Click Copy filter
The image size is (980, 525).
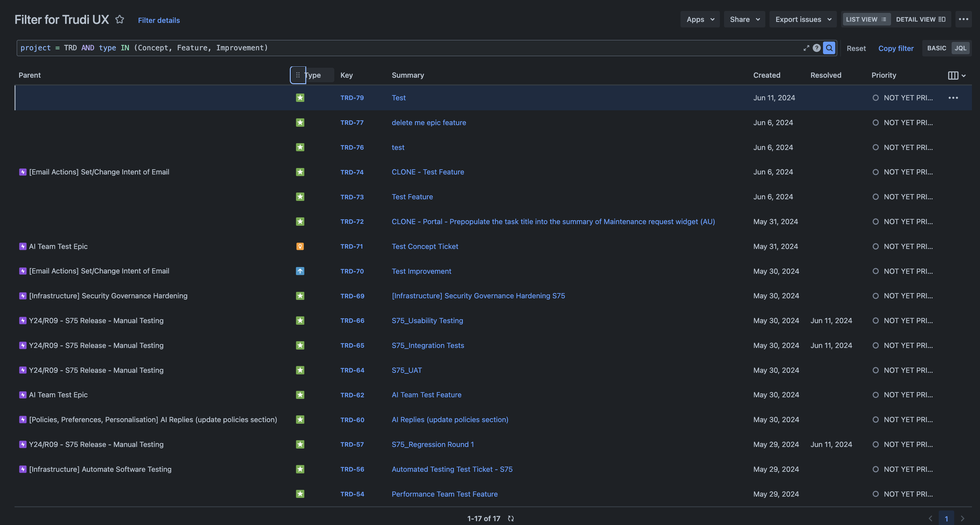(896, 48)
